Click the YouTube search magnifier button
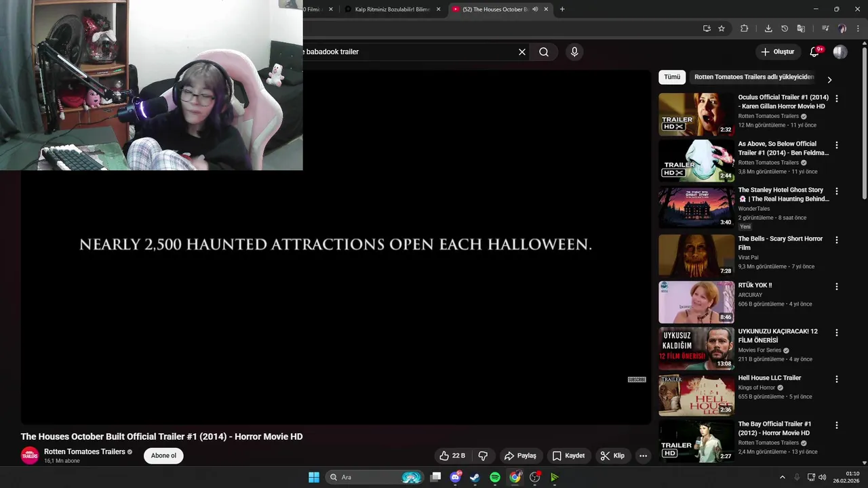 [544, 52]
